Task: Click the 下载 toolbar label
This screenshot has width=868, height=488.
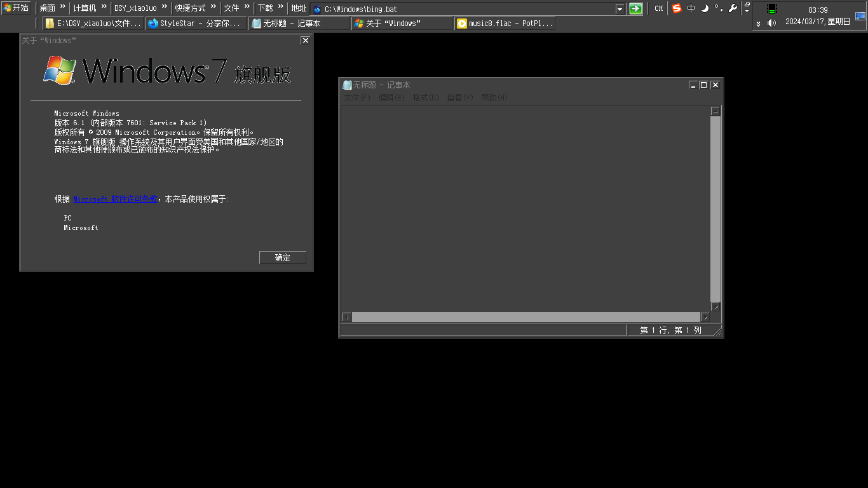Action: pyautogui.click(x=265, y=8)
